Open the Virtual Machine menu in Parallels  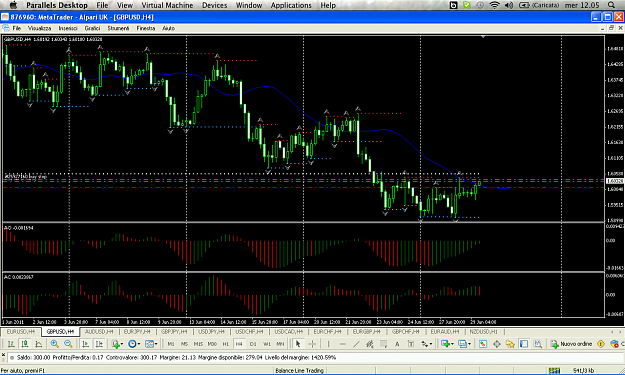tap(167, 5)
